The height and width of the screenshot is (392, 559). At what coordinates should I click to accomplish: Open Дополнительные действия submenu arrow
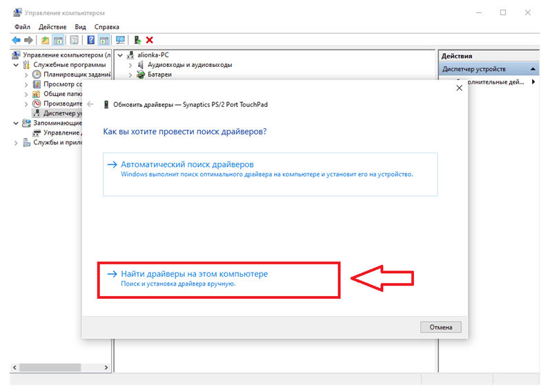click(x=533, y=82)
